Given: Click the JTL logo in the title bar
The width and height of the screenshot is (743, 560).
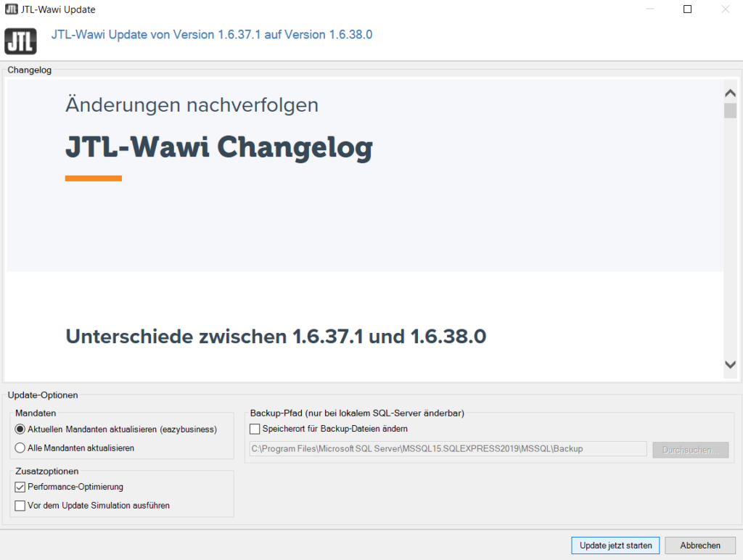Looking at the screenshot, I should coord(10,9).
